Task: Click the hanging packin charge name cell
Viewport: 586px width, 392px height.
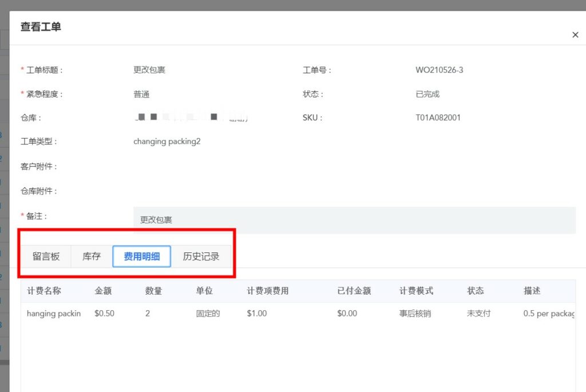Action: tap(54, 313)
